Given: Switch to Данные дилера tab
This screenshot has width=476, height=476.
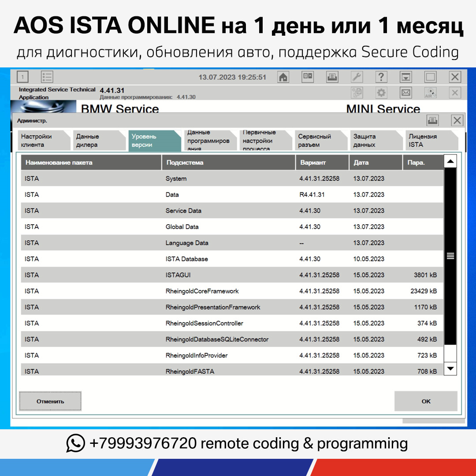Looking at the screenshot, I should [x=99, y=141].
